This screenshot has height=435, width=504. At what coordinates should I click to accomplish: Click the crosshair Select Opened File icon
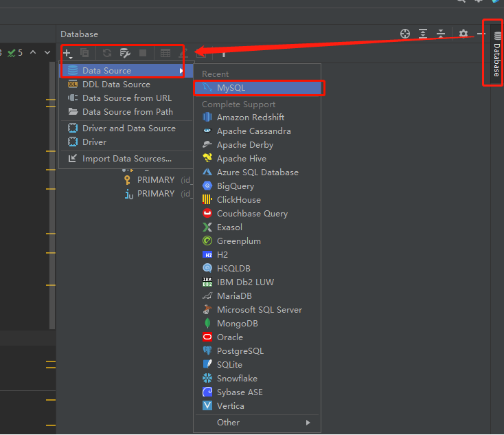point(405,34)
